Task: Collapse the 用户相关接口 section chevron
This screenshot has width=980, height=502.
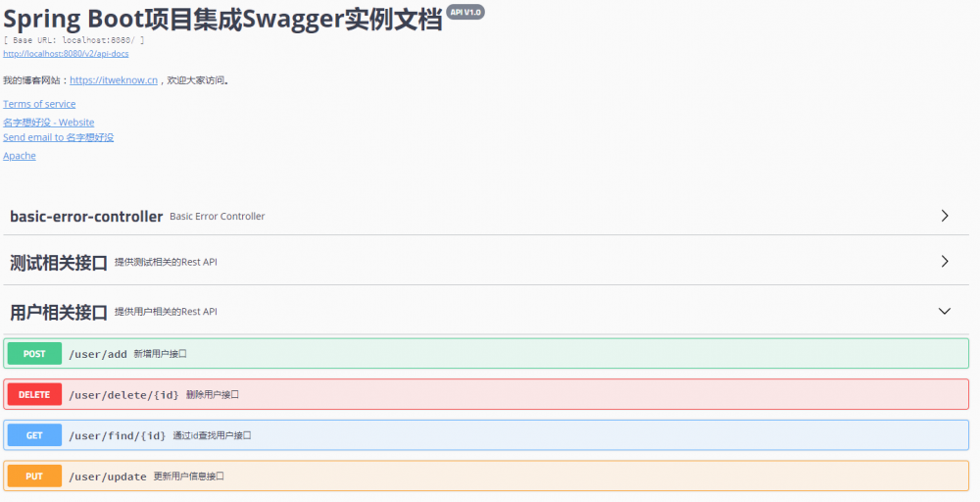Action: click(x=945, y=311)
